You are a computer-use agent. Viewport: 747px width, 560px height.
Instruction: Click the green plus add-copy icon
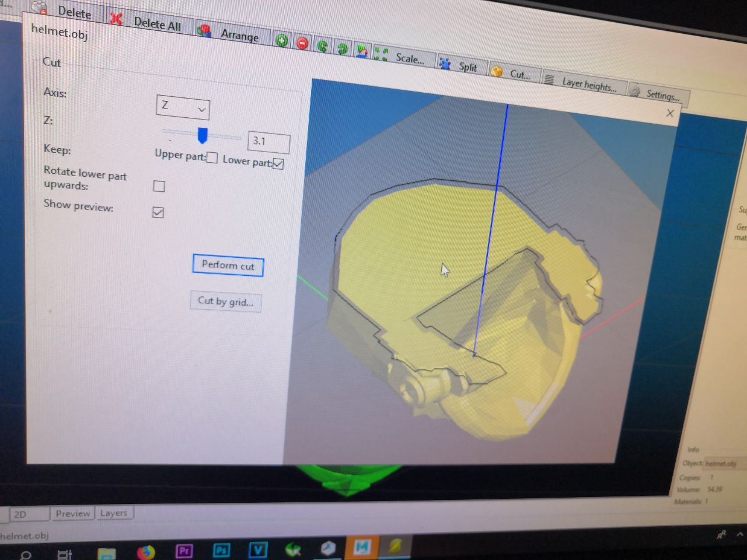(x=282, y=40)
